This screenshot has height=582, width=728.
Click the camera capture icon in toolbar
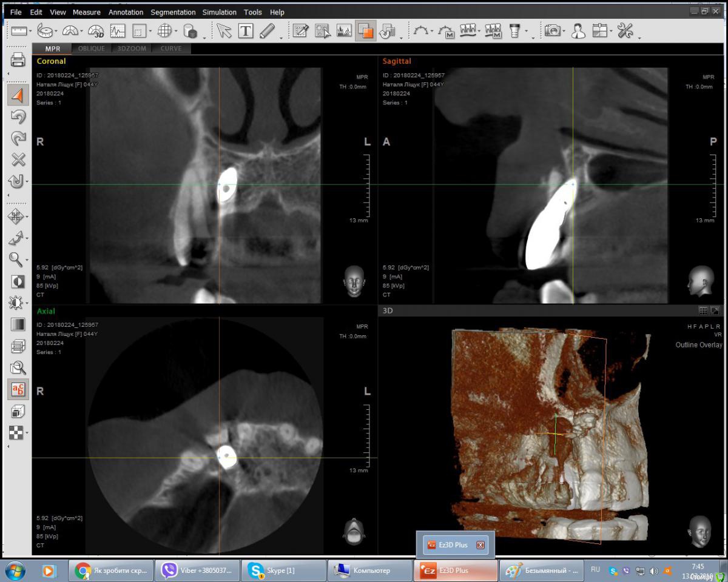(x=552, y=31)
